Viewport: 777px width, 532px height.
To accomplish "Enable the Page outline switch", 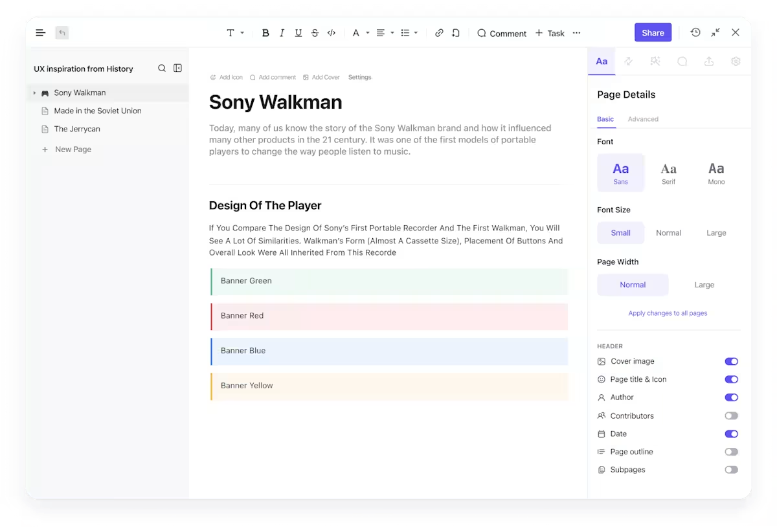I will (x=731, y=452).
